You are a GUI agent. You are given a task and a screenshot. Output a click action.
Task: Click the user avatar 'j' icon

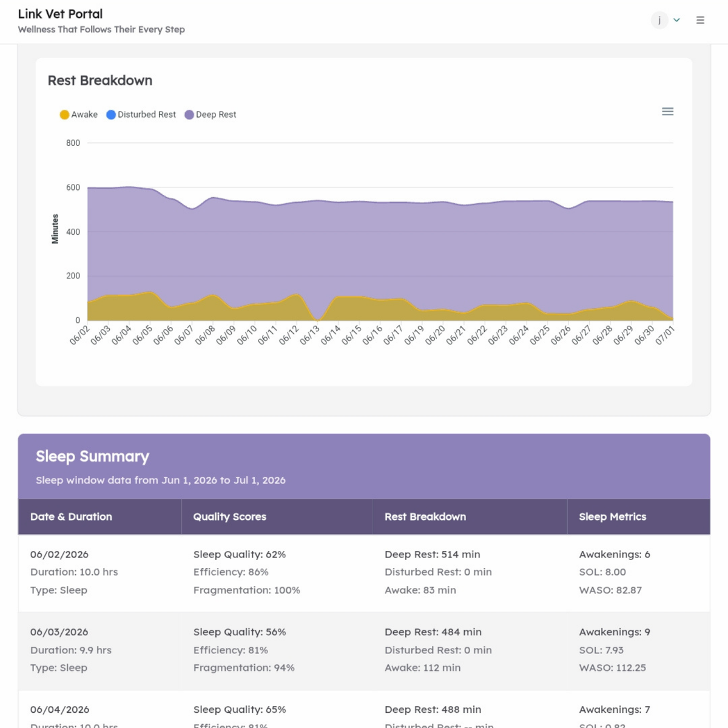[659, 20]
